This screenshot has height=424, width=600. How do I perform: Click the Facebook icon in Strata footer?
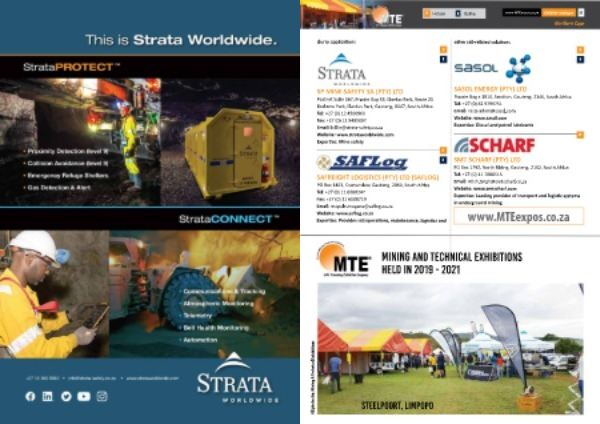(x=30, y=396)
